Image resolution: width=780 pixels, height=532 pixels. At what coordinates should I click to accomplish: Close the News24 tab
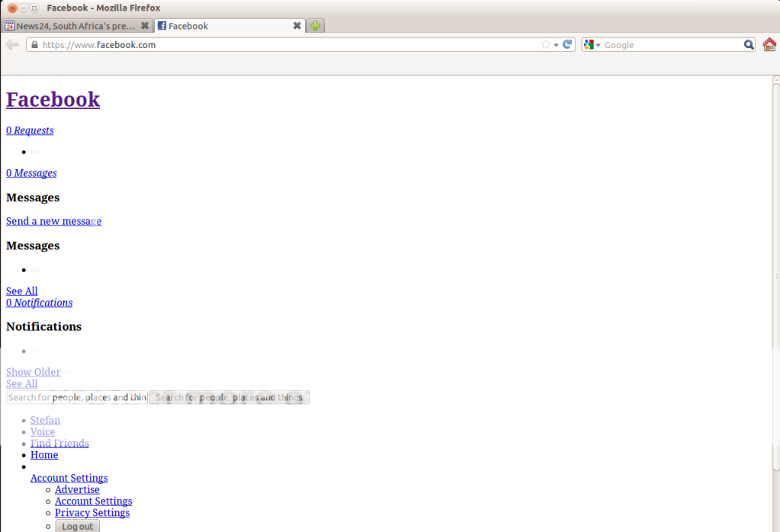pyautogui.click(x=145, y=26)
